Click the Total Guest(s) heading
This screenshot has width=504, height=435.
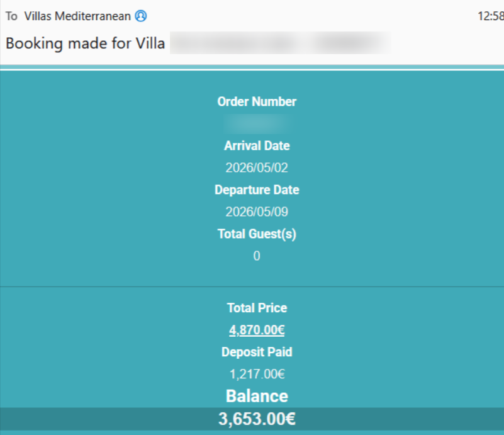point(257,234)
